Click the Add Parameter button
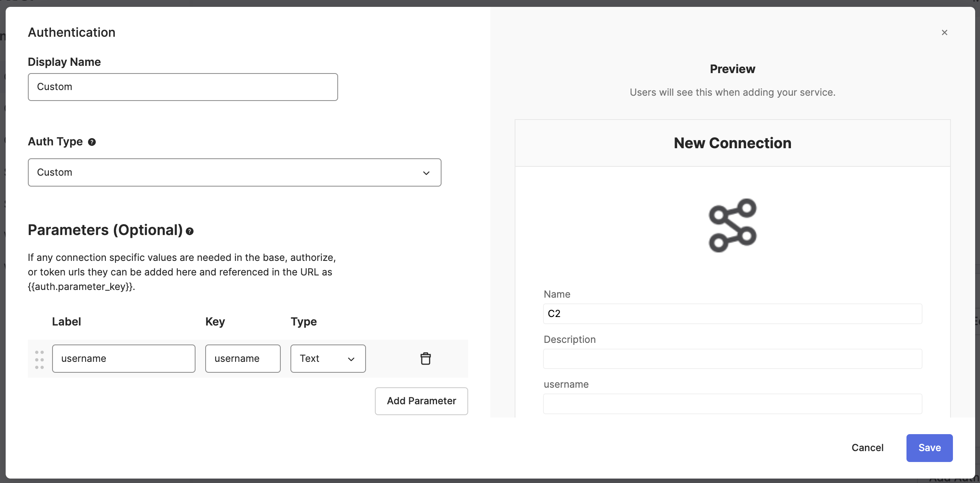Image resolution: width=980 pixels, height=483 pixels. (x=421, y=401)
